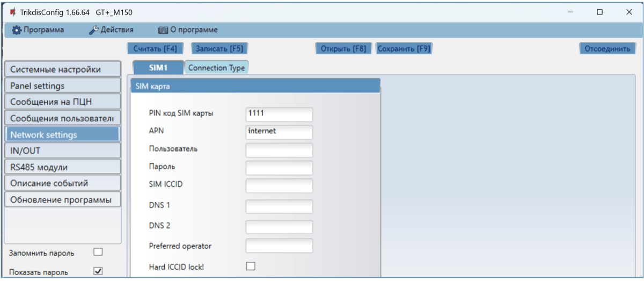Go to the IN/OUT section
644x281 pixels.
[x=62, y=151]
